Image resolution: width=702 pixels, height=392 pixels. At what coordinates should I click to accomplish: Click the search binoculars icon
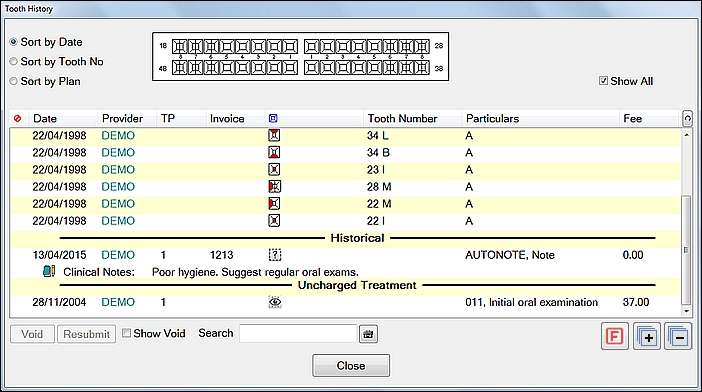coord(368,334)
